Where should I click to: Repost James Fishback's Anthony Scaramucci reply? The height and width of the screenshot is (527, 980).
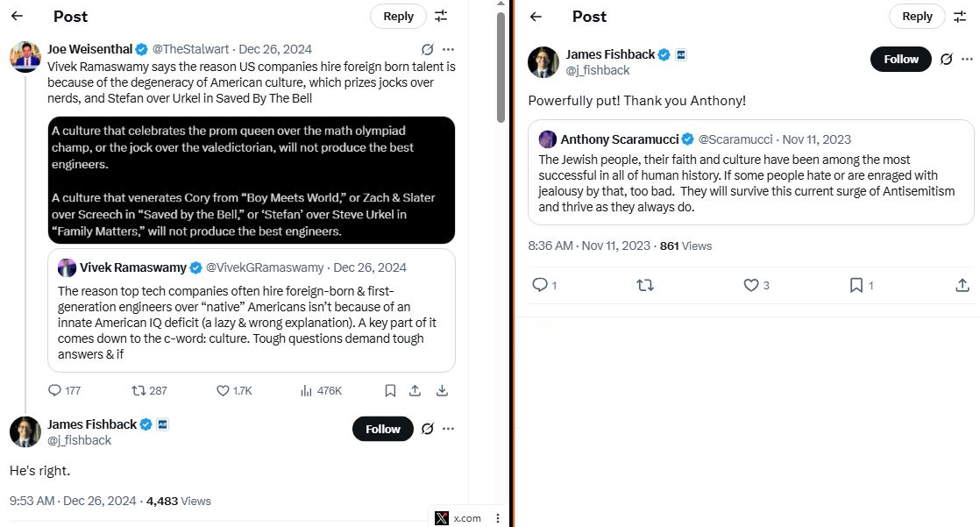pos(644,285)
